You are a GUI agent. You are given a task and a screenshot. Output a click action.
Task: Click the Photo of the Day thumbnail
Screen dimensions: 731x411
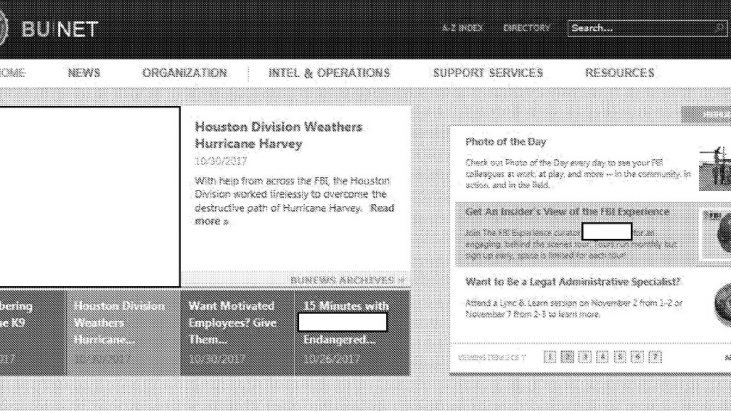pos(715,168)
